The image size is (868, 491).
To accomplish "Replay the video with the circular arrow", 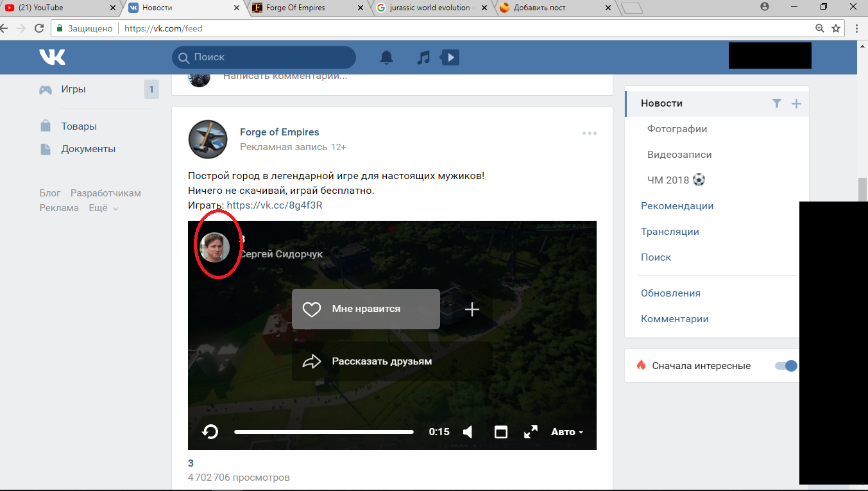I will [210, 432].
